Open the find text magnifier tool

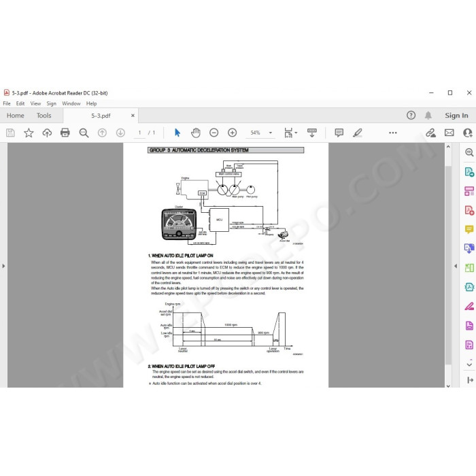pyautogui.click(x=84, y=133)
